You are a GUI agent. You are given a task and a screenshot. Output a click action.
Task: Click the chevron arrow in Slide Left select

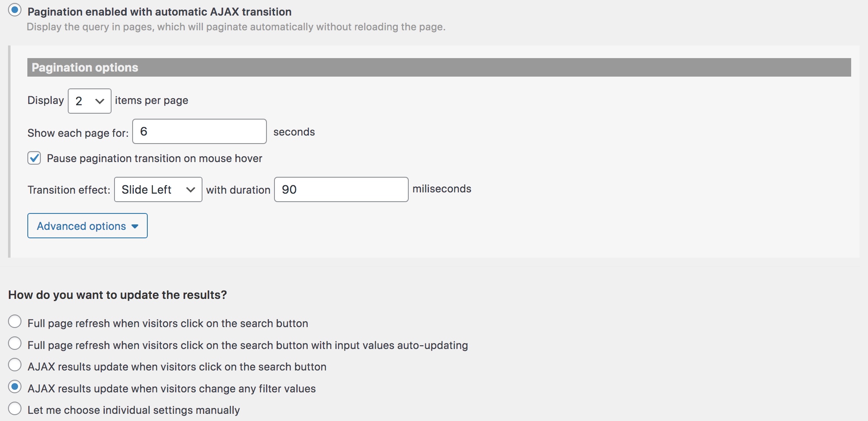pyautogui.click(x=191, y=190)
